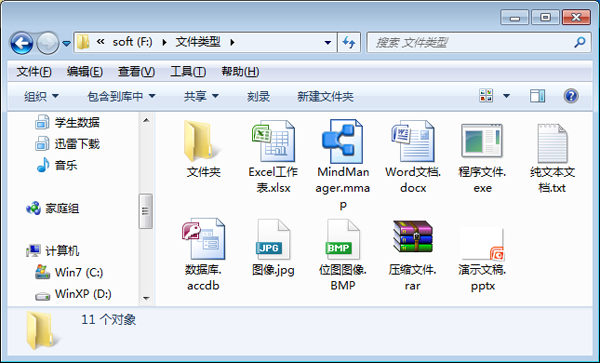The height and width of the screenshot is (363, 600).
Task: Click 文件类型 in the address path
Action: 198,42
